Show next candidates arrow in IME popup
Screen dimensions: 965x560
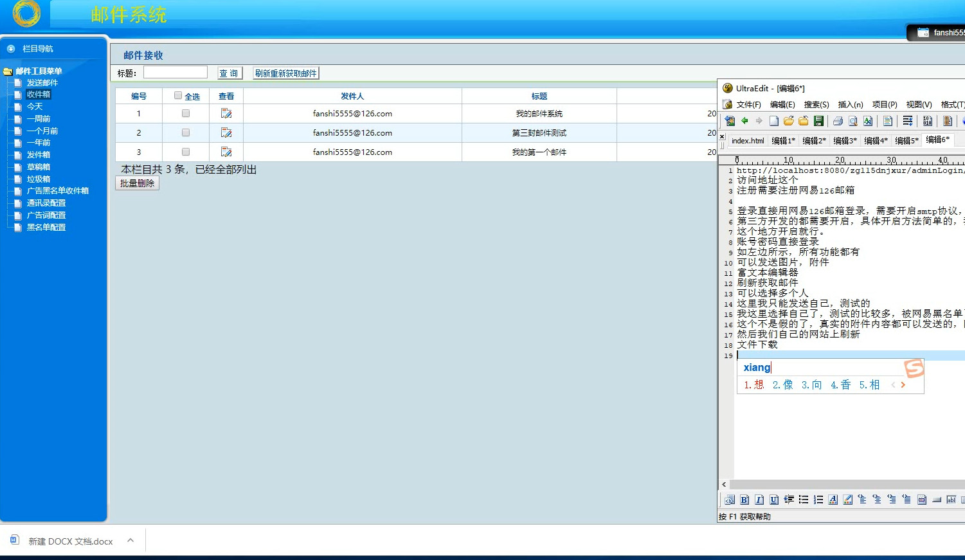(x=903, y=384)
